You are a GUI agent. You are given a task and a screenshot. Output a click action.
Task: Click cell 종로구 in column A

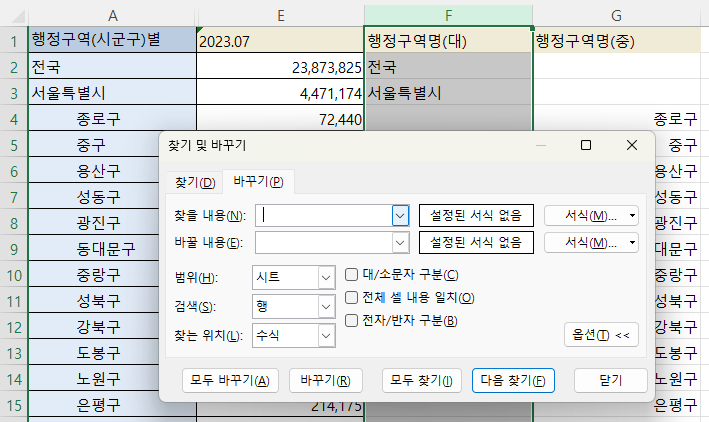click(x=113, y=119)
